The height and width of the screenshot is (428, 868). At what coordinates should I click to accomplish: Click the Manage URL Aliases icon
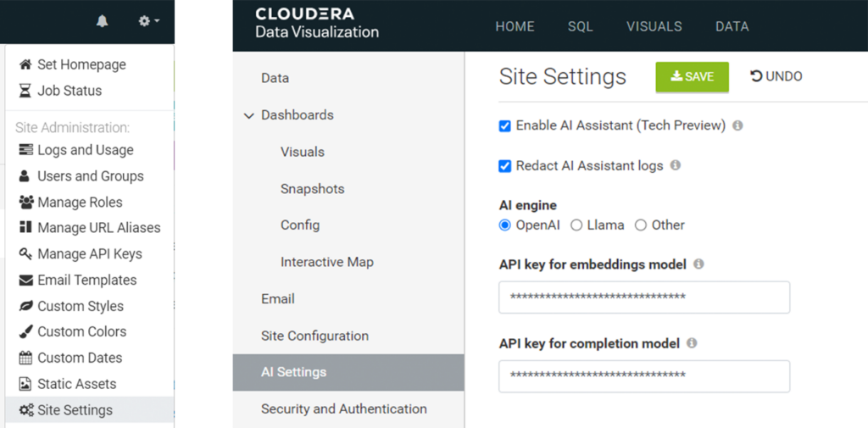[x=25, y=228]
